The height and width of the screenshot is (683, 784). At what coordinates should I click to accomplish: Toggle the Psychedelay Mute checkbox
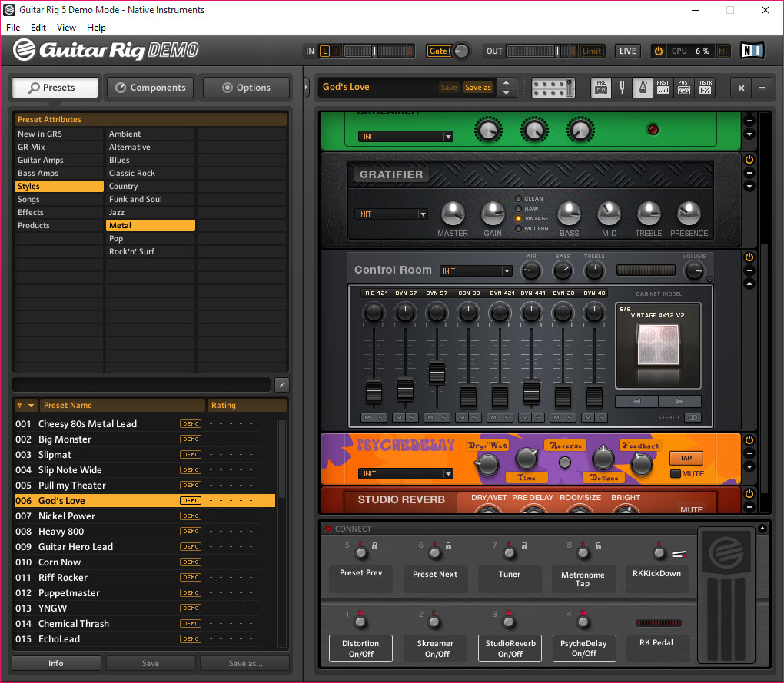676,474
